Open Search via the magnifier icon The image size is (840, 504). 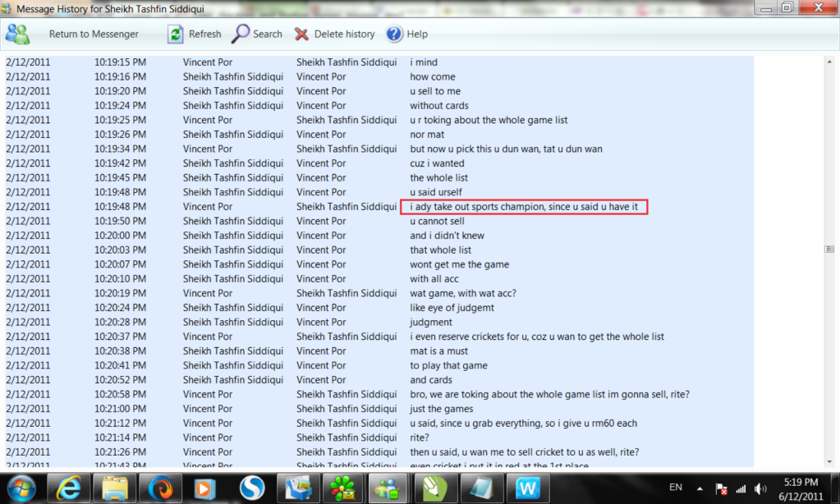point(241,34)
